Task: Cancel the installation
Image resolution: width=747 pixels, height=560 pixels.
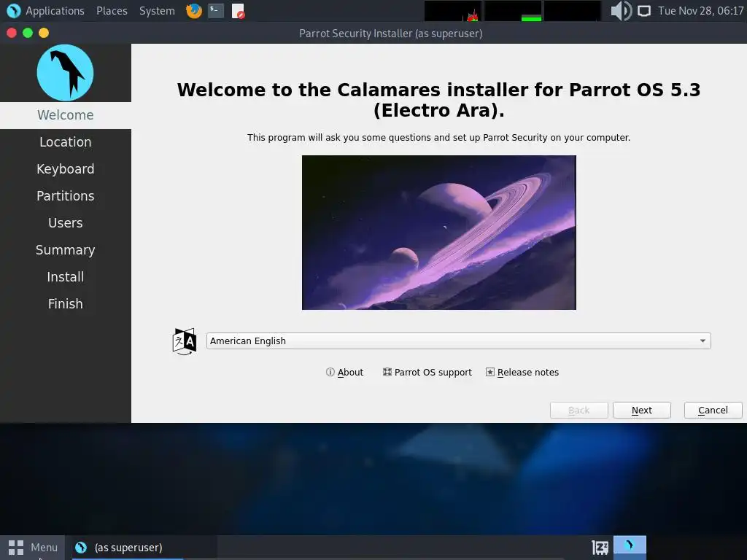Action: coord(713,410)
